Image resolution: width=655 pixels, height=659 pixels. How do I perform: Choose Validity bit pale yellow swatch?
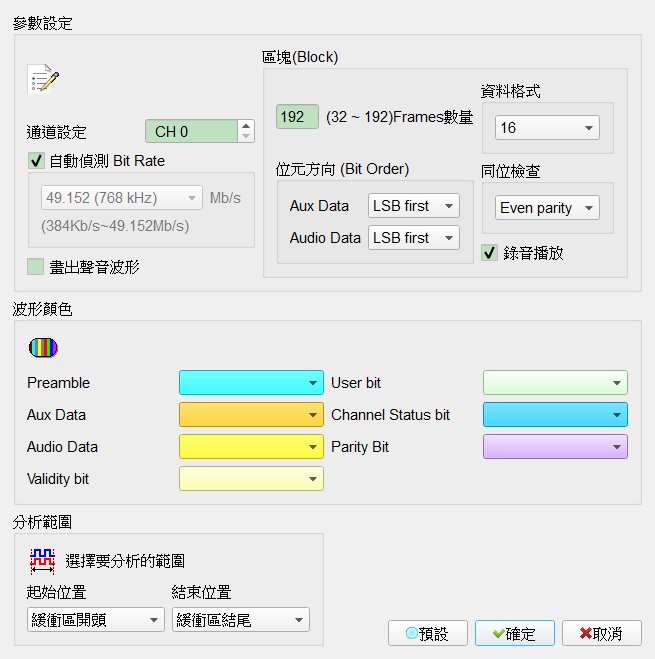coord(251,478)
